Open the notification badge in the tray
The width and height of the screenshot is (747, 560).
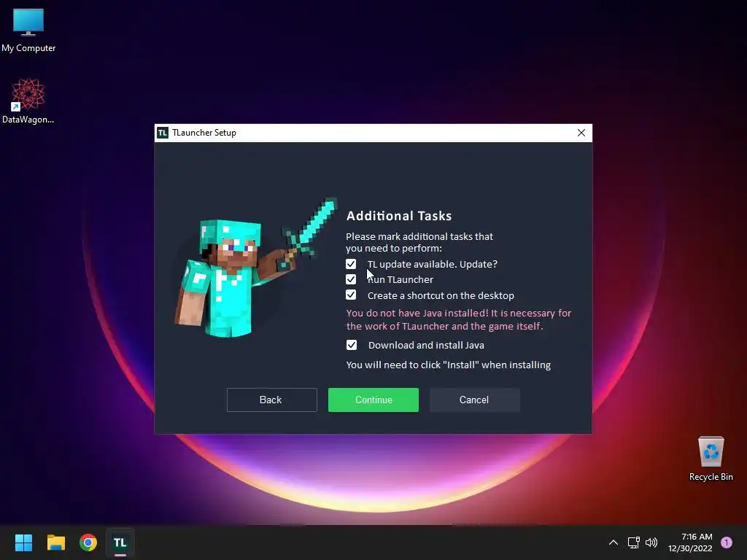[x=727, y=542]
